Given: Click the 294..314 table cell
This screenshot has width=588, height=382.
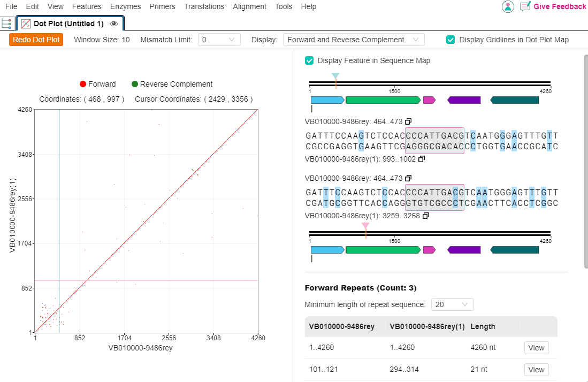Looking at the screenshot, I should click(x=404, y=369).
